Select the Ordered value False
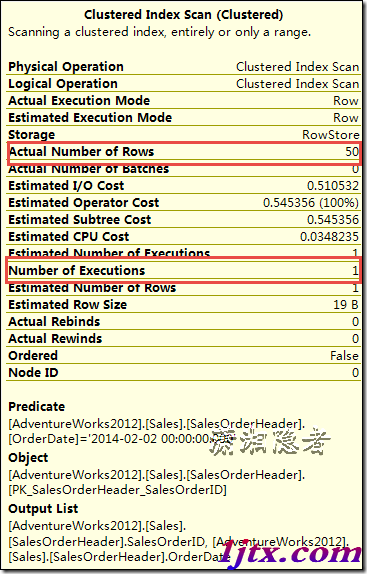Viewport: 367px width, 574px height. (344, 356)
